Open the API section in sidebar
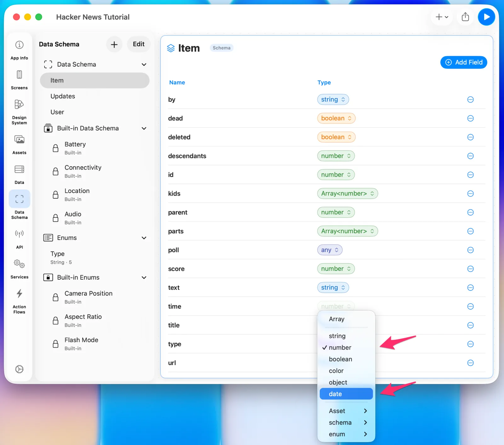Screen dimensions: 504x445 [19, 239]
